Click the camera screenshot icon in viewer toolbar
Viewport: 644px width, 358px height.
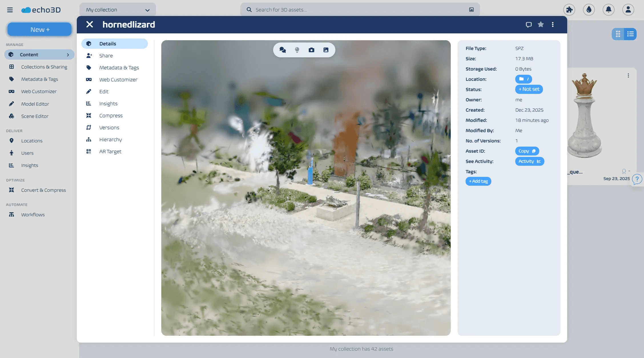click(x=311, y=50)
